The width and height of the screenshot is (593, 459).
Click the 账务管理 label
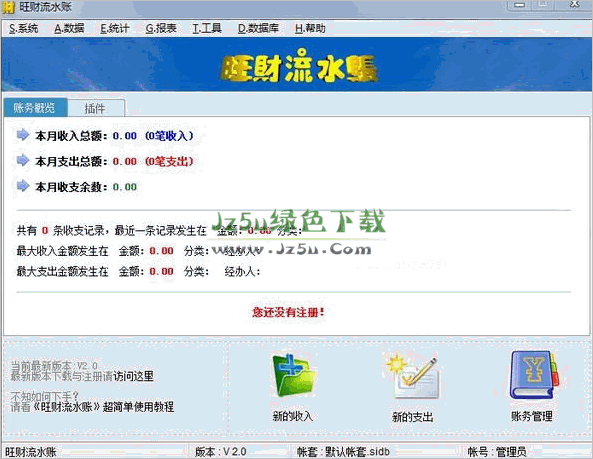click(532, 416)
